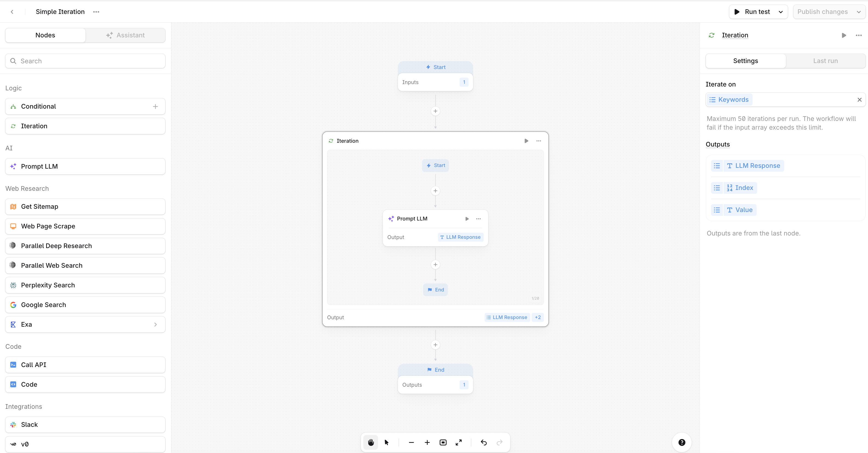Switch to the Last run tab
Screen dimensions: 868x453
tap(825, 61)
